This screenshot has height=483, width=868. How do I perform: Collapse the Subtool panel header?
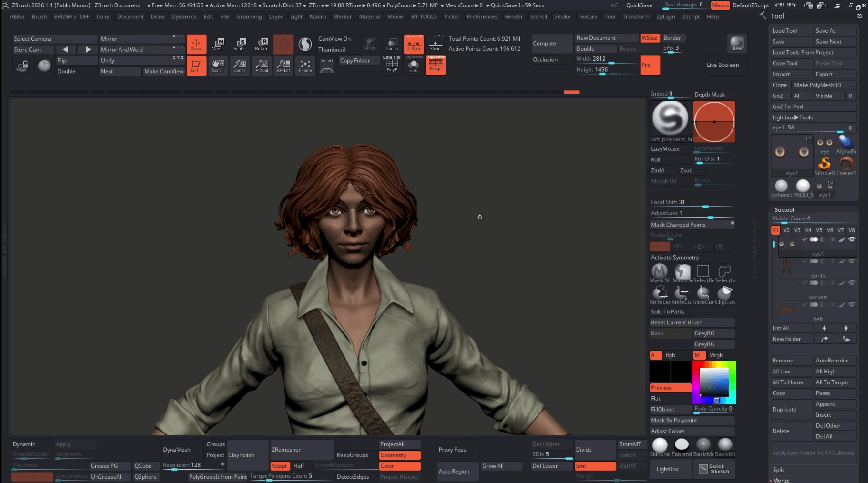784,210
